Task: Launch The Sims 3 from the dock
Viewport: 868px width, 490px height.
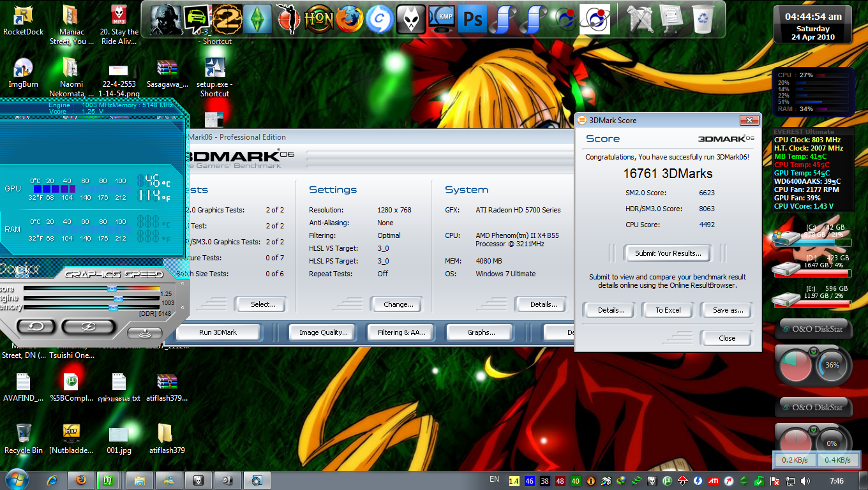Action: [x=258, y=19]
